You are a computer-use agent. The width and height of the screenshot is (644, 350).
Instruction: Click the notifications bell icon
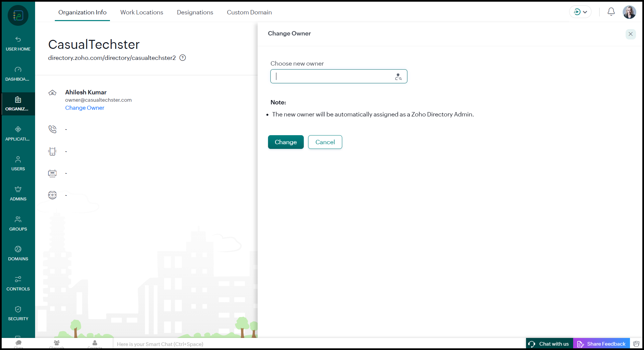611,12
